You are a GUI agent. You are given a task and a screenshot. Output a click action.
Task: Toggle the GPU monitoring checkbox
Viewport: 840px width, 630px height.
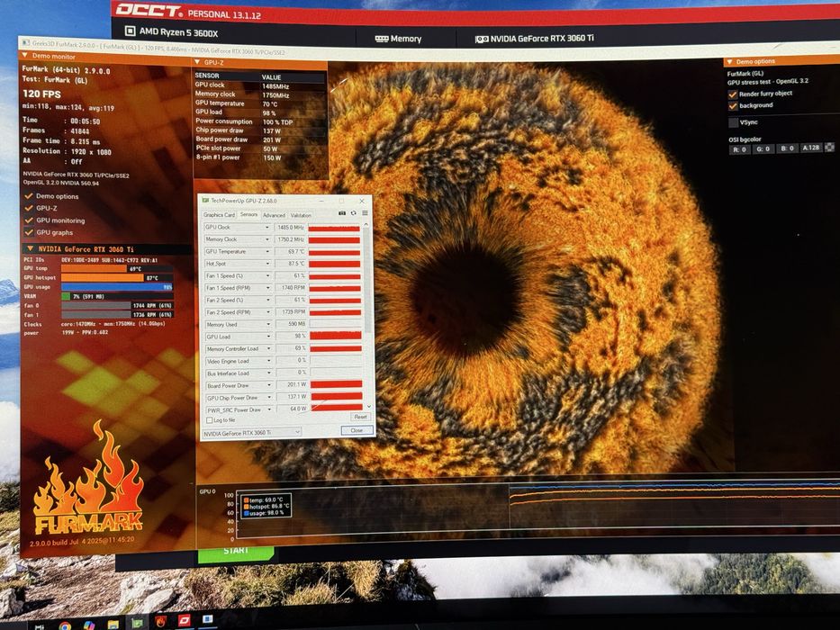point(29,220)
